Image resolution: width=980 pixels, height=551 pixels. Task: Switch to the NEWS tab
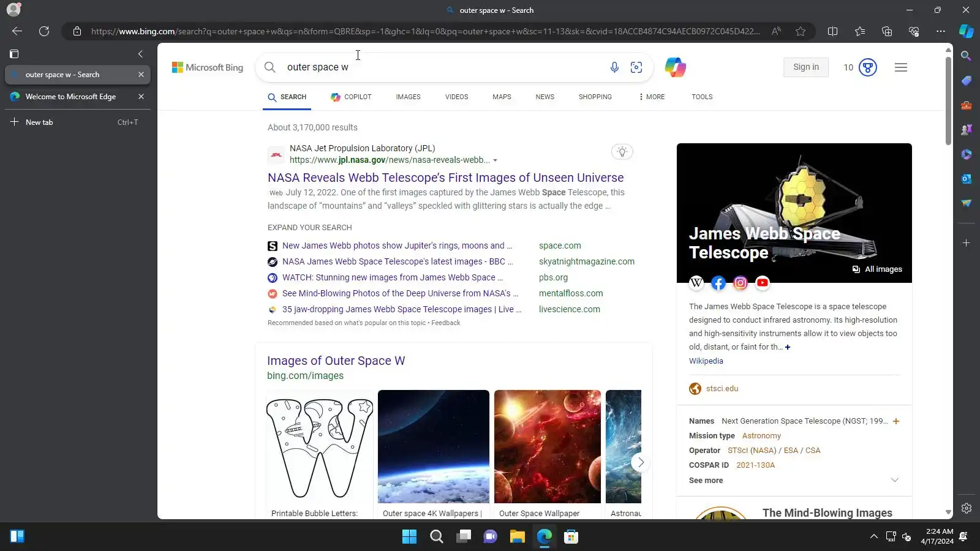(545, 97)
